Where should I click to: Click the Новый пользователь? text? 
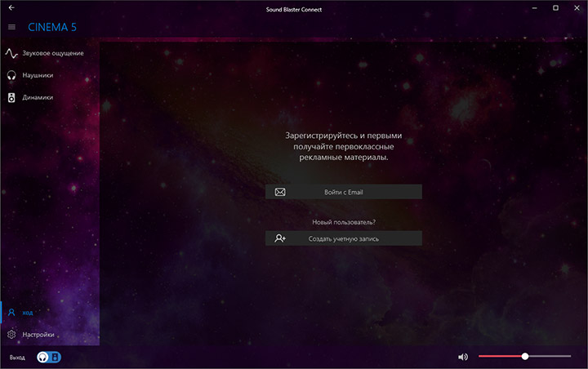(344, 222)
